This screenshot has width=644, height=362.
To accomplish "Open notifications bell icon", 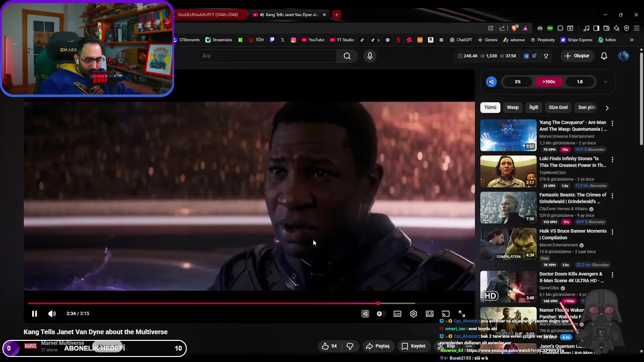I will 604,56.
